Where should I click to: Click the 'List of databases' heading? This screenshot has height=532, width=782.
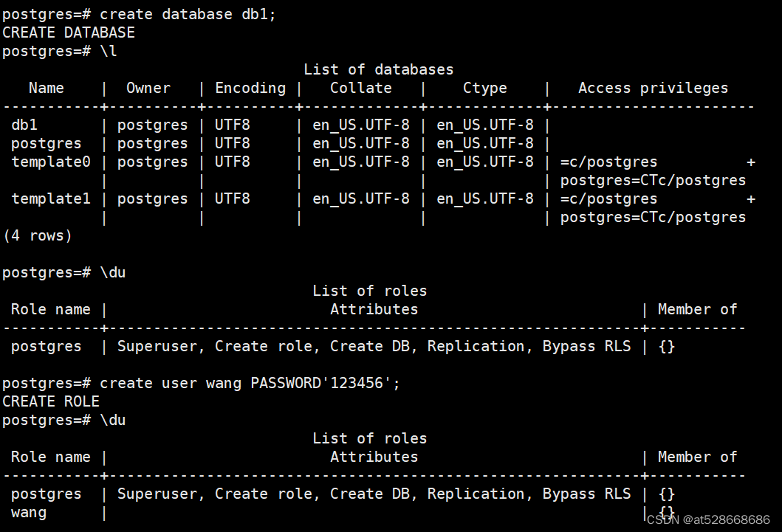[379, 70]
